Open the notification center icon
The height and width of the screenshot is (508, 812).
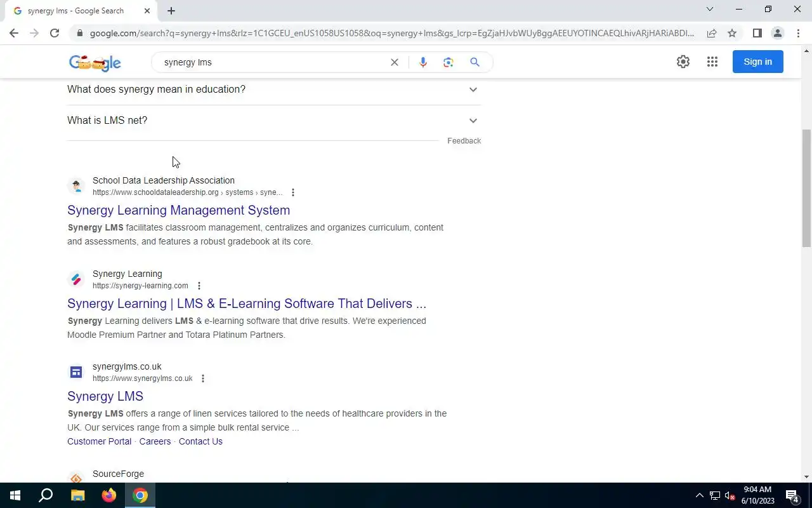(x=792, y=495)
